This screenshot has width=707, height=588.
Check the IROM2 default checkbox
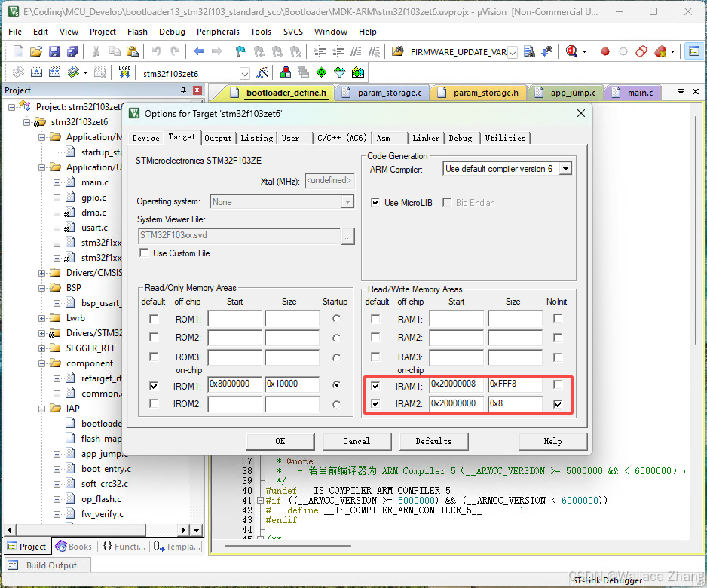154,403
